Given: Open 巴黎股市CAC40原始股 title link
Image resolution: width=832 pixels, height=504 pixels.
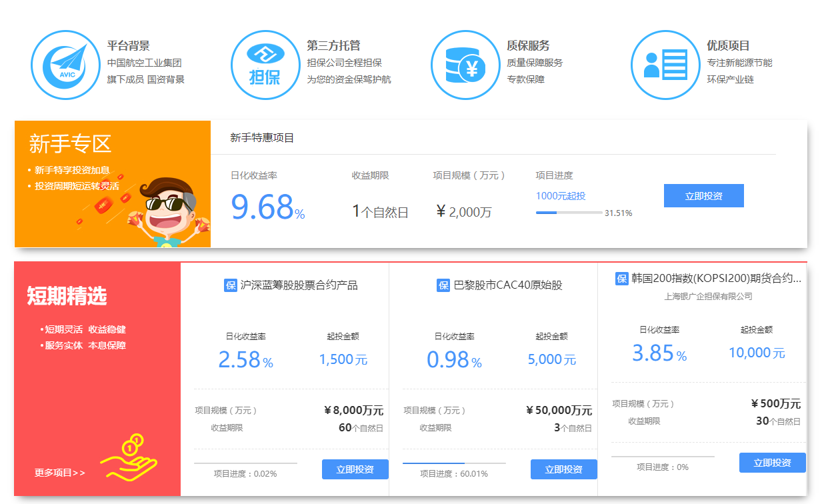Looking at the screenshot, I should (x=508, y=285).
